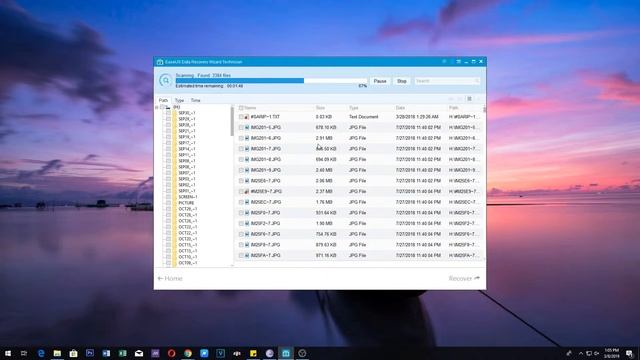
Task: Click the JPG icon of IM25FA~7.JPG
Action: (247, 256)
